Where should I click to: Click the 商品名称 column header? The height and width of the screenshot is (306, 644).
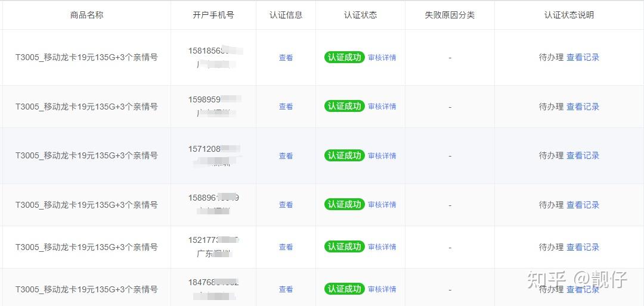(x=86, y=15)
